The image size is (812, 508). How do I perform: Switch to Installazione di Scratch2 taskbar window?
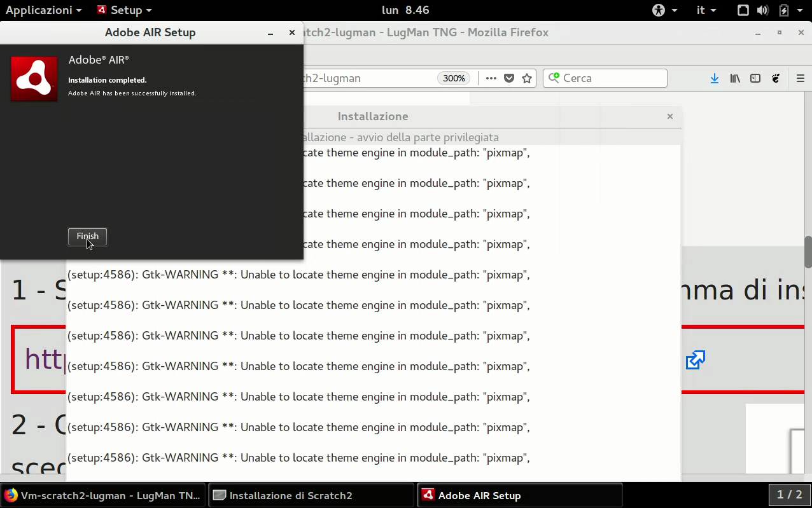tap(311, 495)
